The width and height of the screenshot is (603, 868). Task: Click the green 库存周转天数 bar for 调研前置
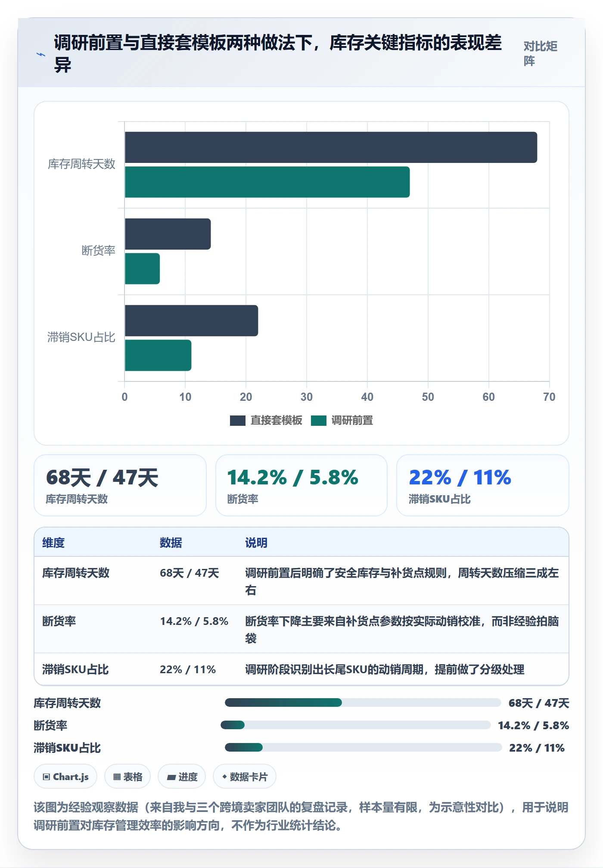coord(267,182)
